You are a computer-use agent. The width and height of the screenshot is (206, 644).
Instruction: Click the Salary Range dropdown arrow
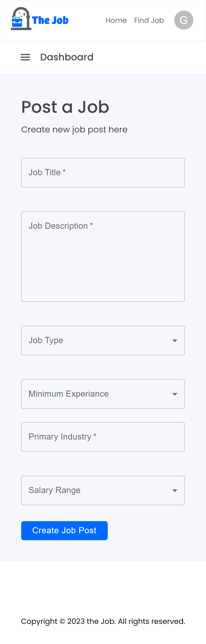tap(175, 490)
